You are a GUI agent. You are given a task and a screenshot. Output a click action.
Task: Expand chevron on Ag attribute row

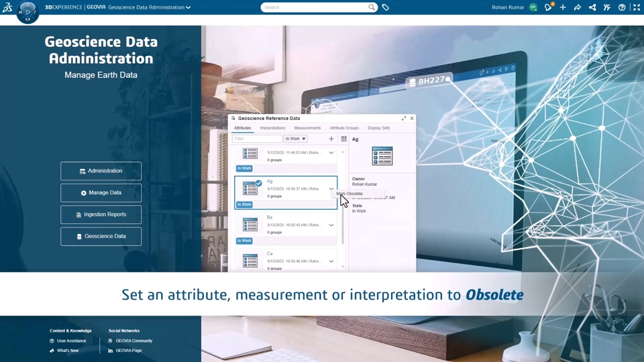[x=331, y=189]
